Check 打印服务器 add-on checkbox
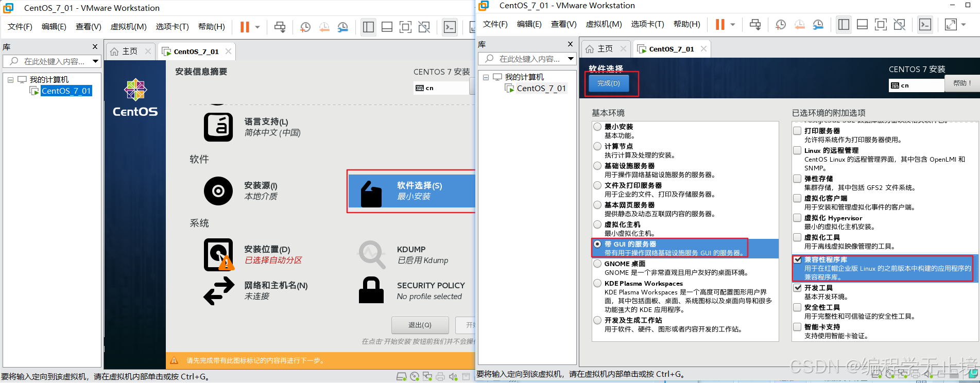This screenshot has height=383, width=980. click(x=797, y=131)
